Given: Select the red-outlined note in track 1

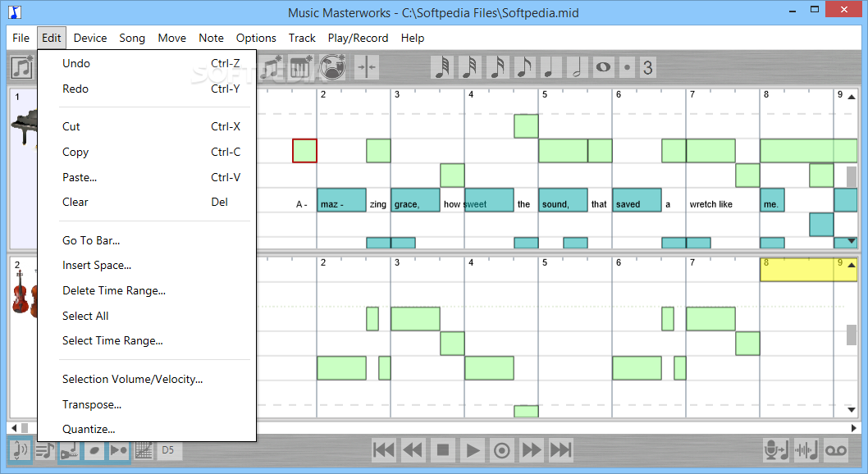Looking at the screenshot, I should [304, 150].
